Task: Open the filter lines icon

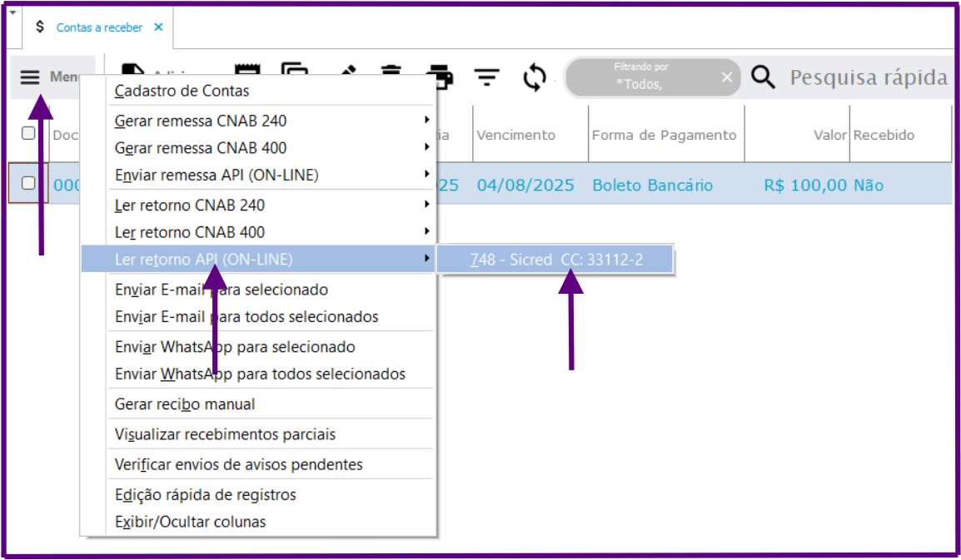Action: click(x=487, y=77)
